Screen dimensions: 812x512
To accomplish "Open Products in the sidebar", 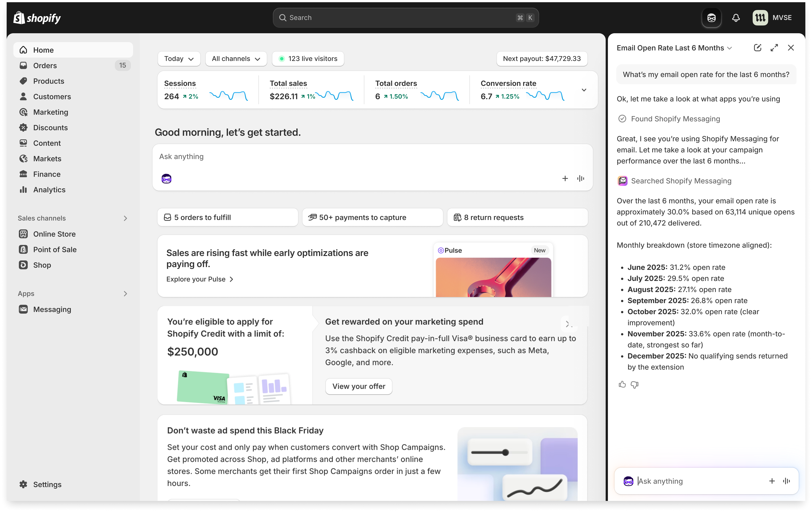I will point(73,81).
